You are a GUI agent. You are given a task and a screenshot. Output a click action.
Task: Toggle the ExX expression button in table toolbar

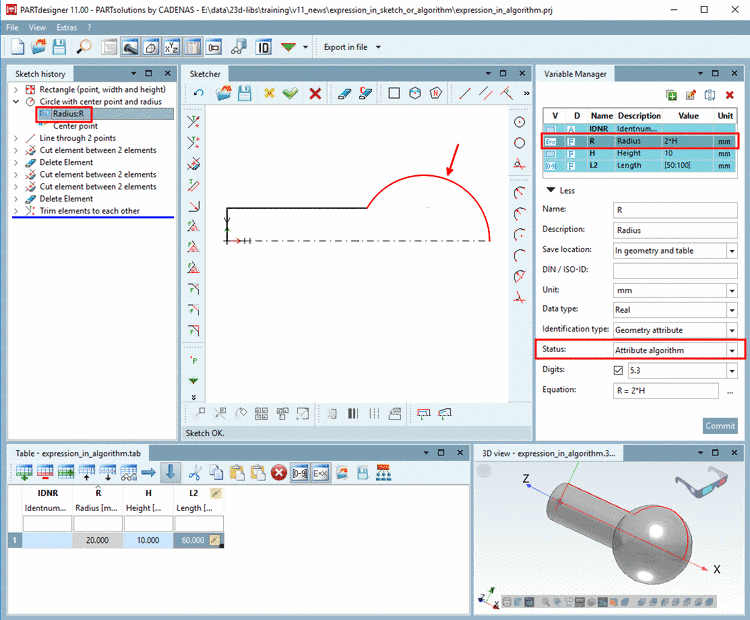(320, 473)
